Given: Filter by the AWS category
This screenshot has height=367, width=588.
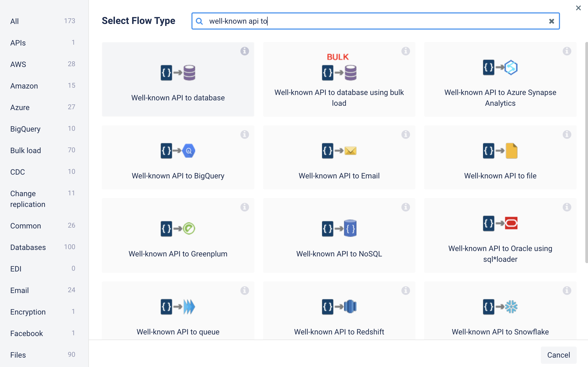Looking at the screenshot, I should (18, 64).
